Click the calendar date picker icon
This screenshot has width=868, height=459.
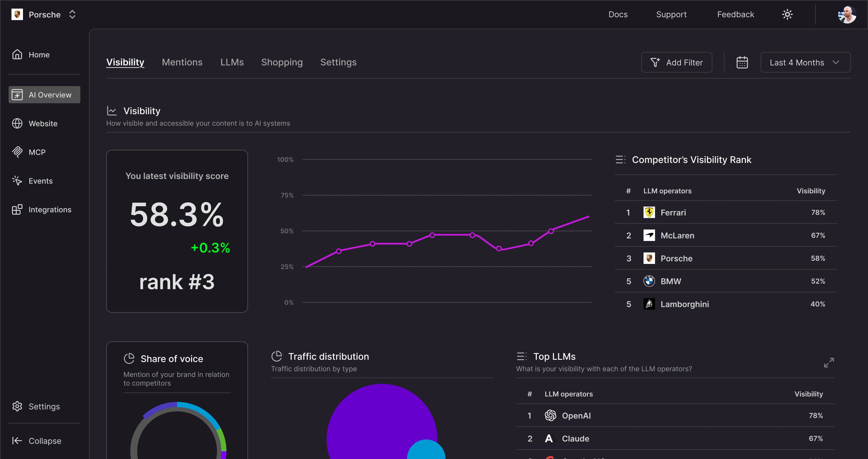pos(742,62)
